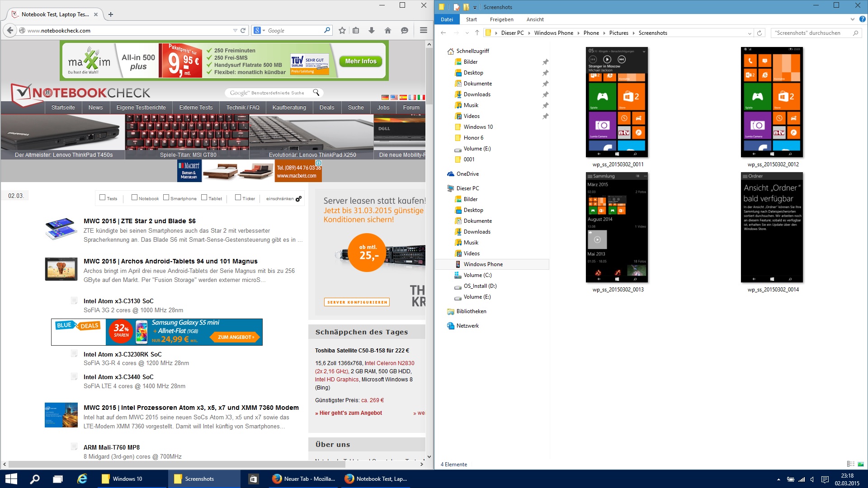Screen dimensions: 868x488
Task: Click Server Konfigurieren ad button
Action: coord(357,302)
